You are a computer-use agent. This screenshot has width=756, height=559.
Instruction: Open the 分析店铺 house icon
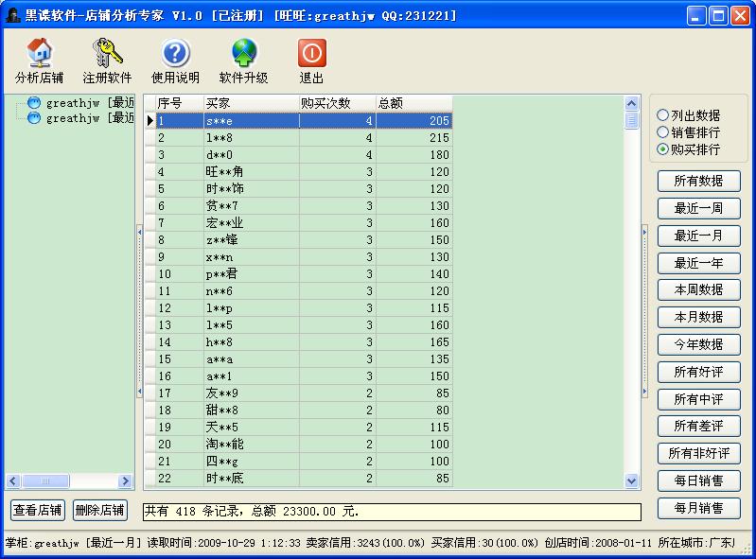(x=39, y=53)
